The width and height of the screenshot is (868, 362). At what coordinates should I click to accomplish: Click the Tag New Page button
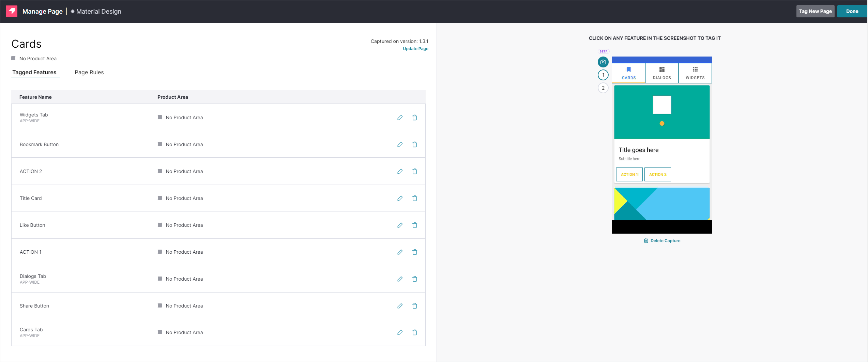[x=815, y=11]
